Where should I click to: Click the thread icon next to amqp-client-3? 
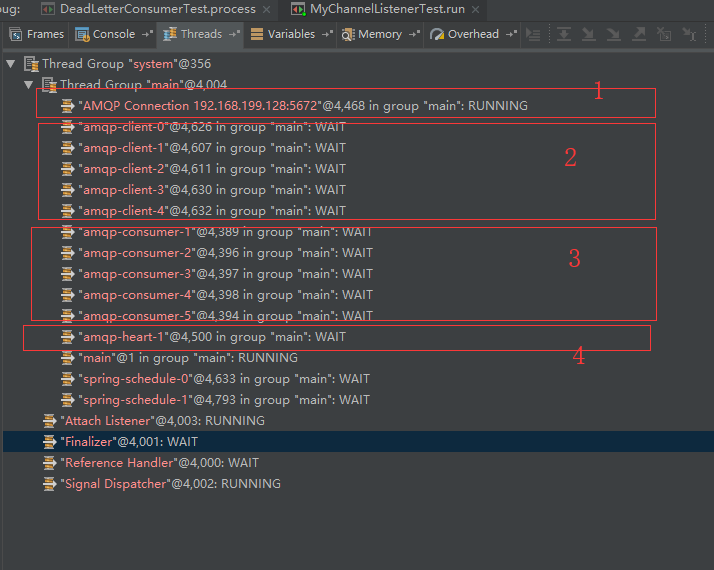(x=67, y=189)
